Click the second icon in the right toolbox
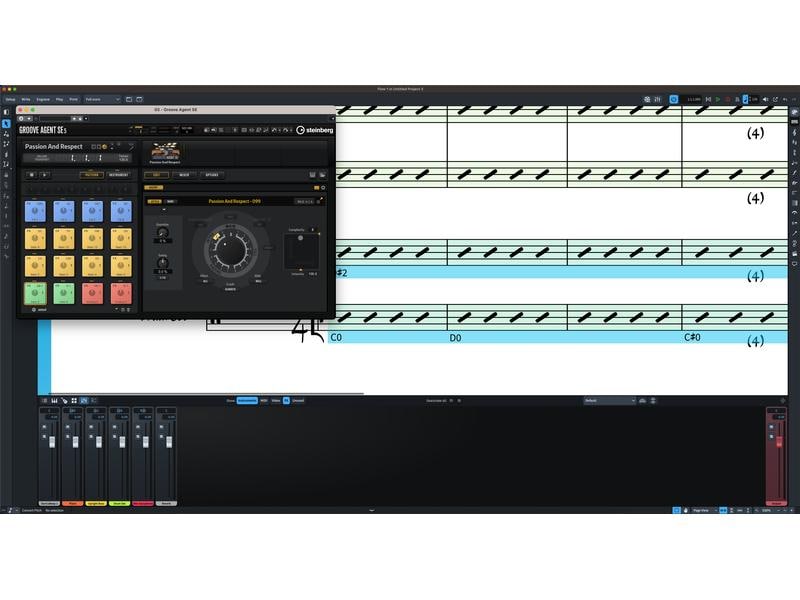This screenshot has width=800, height=600. pyautogui.click(x=794, y=122)
